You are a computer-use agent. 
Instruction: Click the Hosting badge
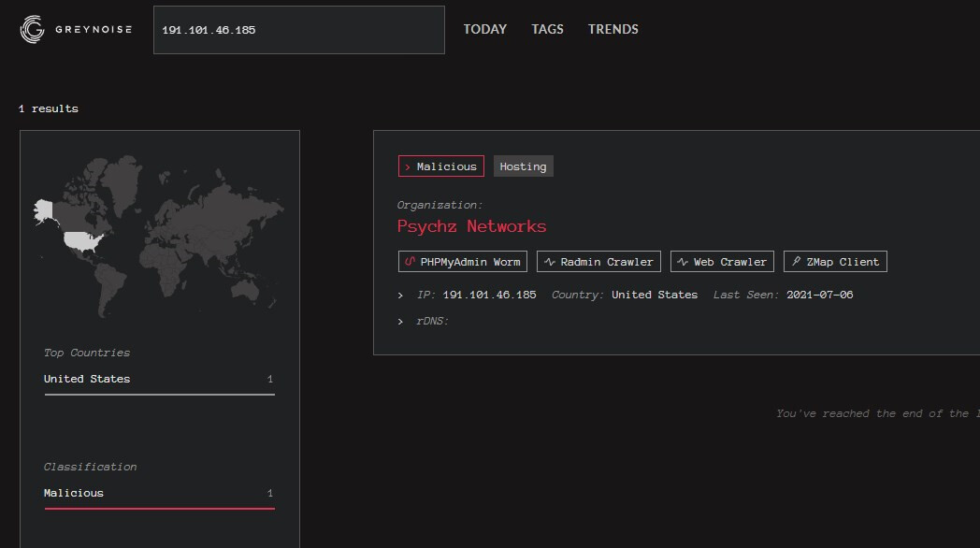(523, 166)
